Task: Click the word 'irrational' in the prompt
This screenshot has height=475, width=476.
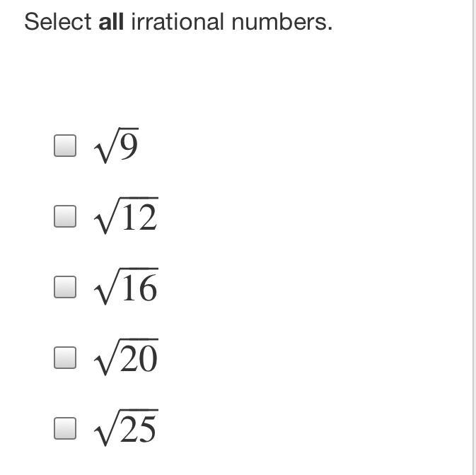Action: pyautogui.click(x=178, y=22)
